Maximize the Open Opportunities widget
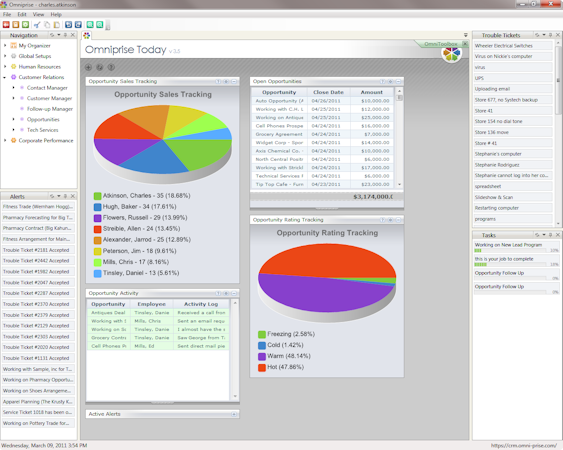Image resolution: width=563 pixels, height=450 pixels. pos(391,82)
